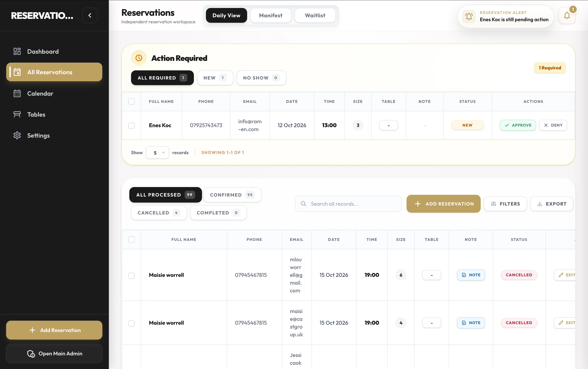Filter by Completed reservations
Image resolution: width=588 pixels, height=369 pixels.
click(218, 213)
